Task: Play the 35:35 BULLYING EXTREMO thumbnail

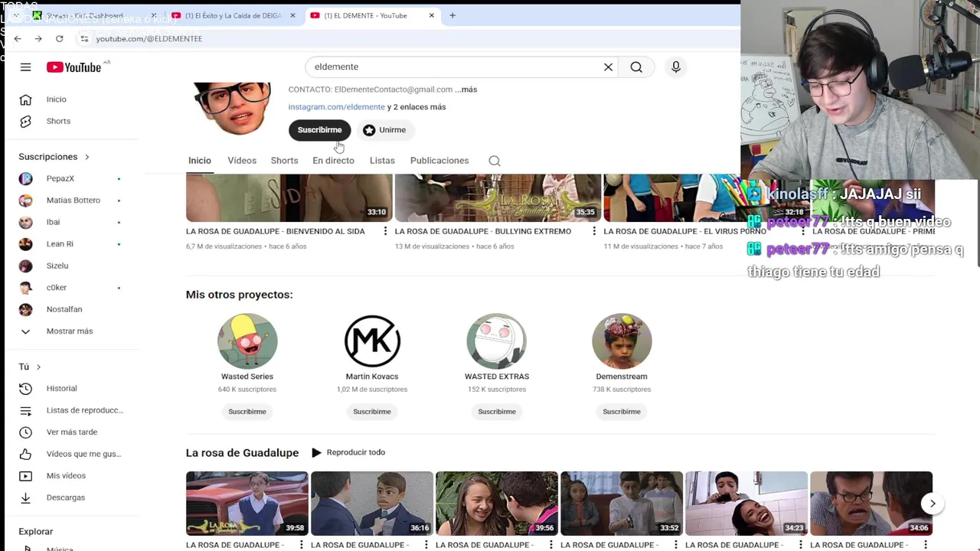Action: (498, 197)
